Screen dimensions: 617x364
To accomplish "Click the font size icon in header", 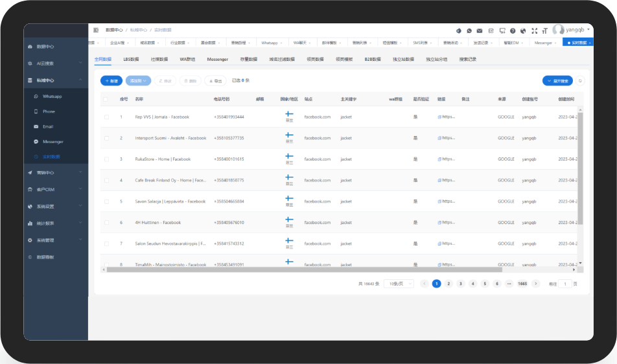I will pyautogui.click(x=545, y=30).
